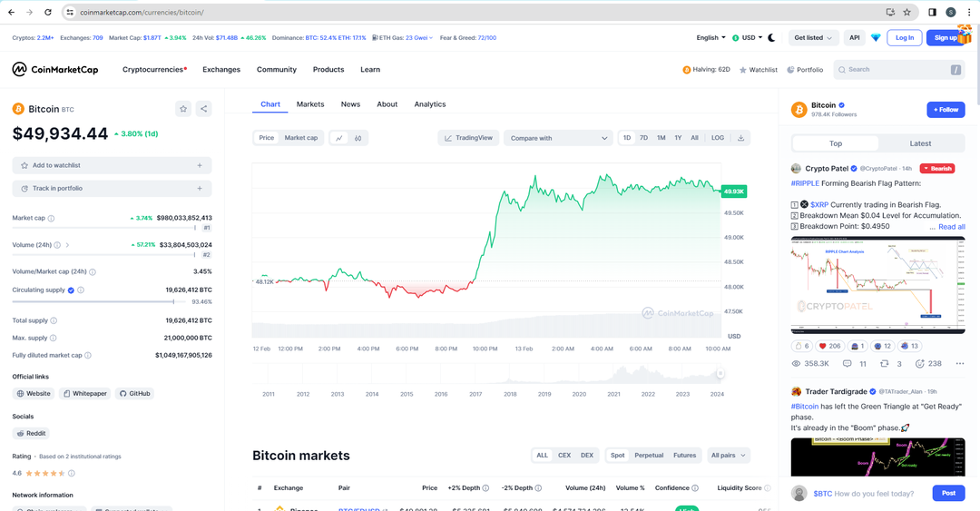Open RIPPLE chart analysis thumbnail
980x511 pixels.
click(877, 285)
